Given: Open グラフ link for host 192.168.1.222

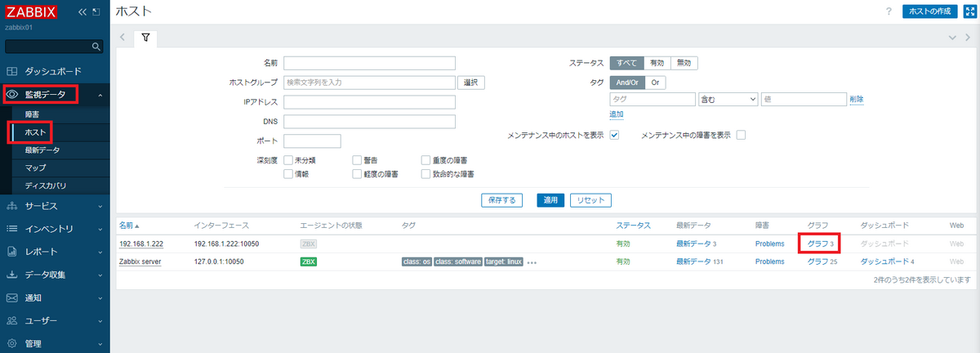Looking at the screenshot, I should pos(817,244).
